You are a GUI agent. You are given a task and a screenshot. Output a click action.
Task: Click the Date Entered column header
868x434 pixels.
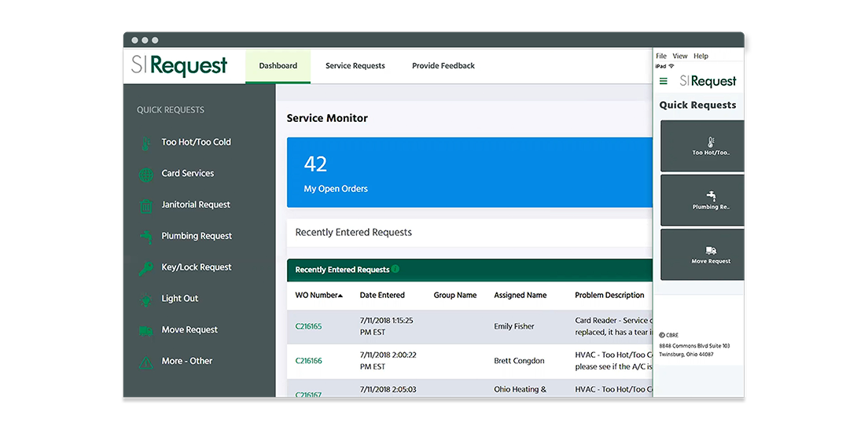point(382,296)
